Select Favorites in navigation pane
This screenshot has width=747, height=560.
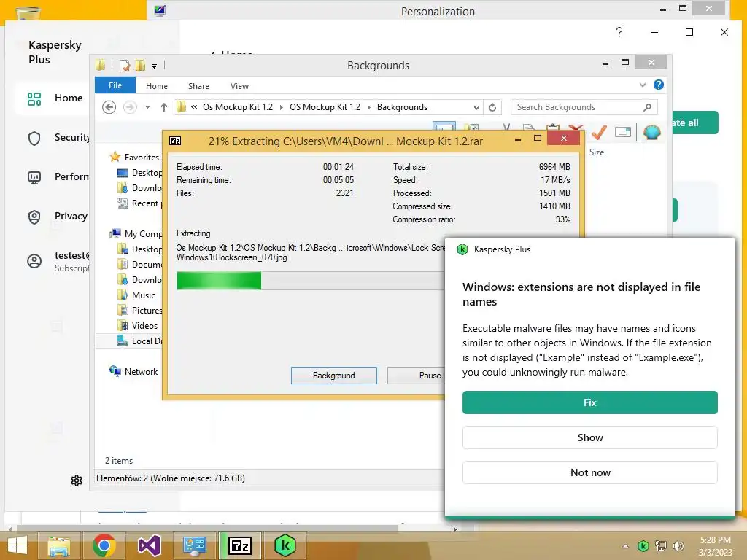135,157
